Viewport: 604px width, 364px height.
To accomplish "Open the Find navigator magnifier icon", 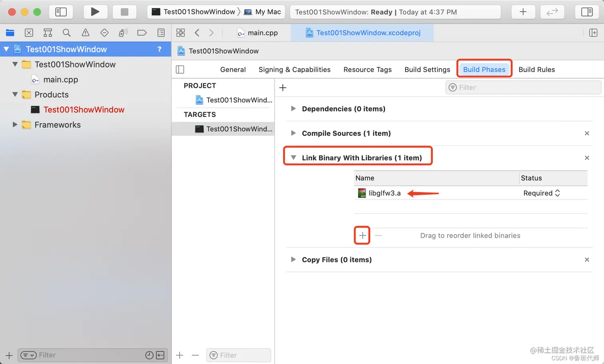I will (x=67, y=33).
